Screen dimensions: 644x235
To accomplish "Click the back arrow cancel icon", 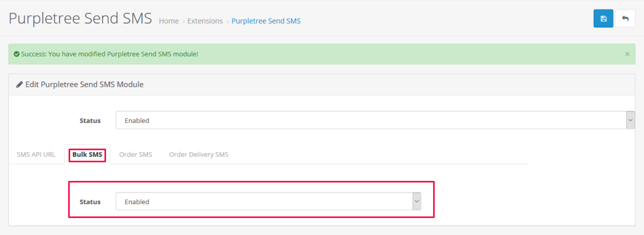I will click(x=625, y=19).
